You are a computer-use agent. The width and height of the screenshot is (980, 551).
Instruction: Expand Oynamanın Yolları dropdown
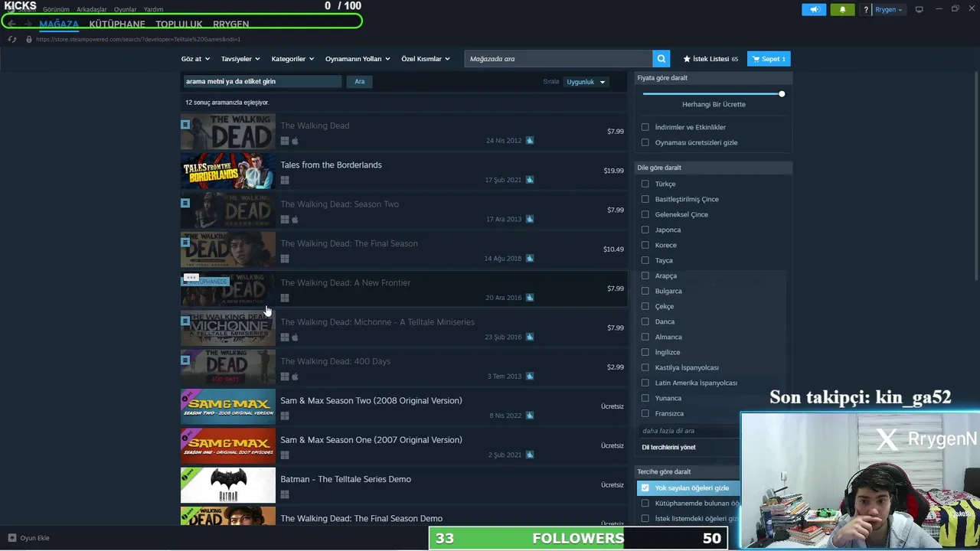358,59
